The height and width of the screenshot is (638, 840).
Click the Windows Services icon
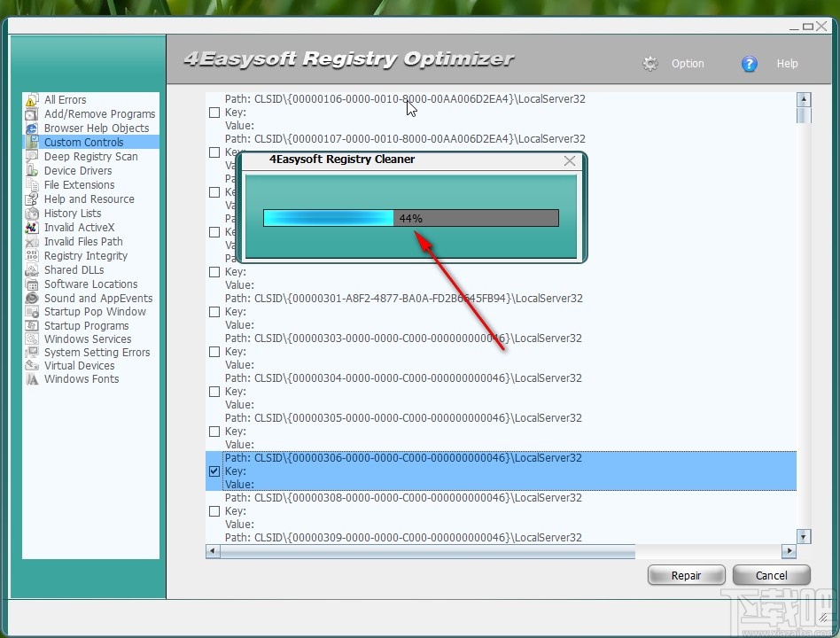coord(32,339)
